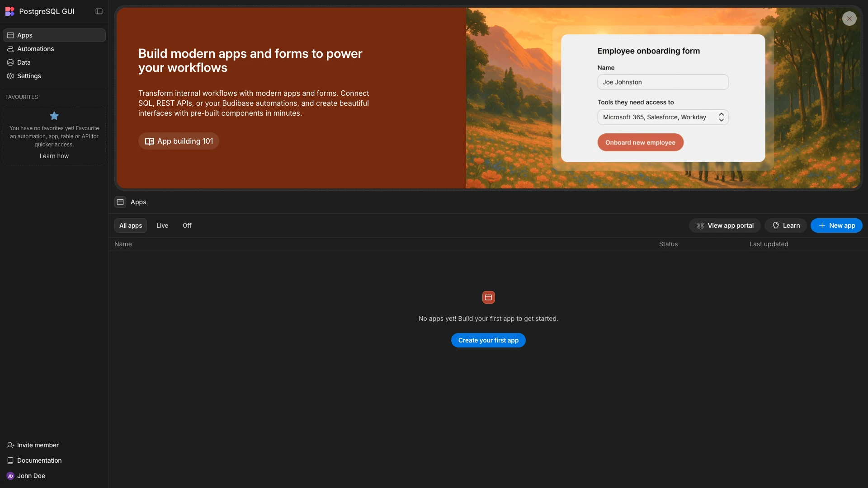Open Apps in the sidebar
This screenshot has height=488, width=868.
(54, 35)
